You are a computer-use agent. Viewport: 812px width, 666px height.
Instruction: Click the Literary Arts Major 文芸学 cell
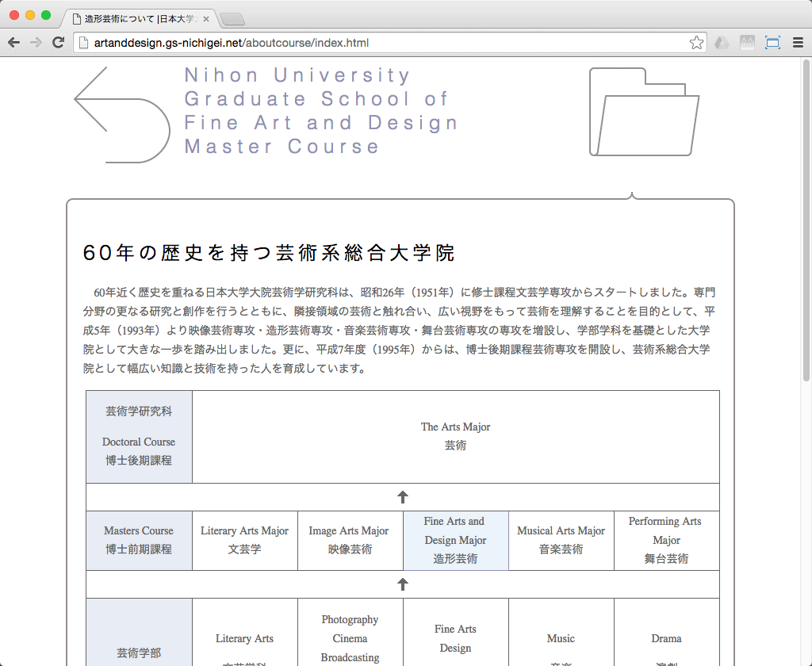[x=245, y=540]
